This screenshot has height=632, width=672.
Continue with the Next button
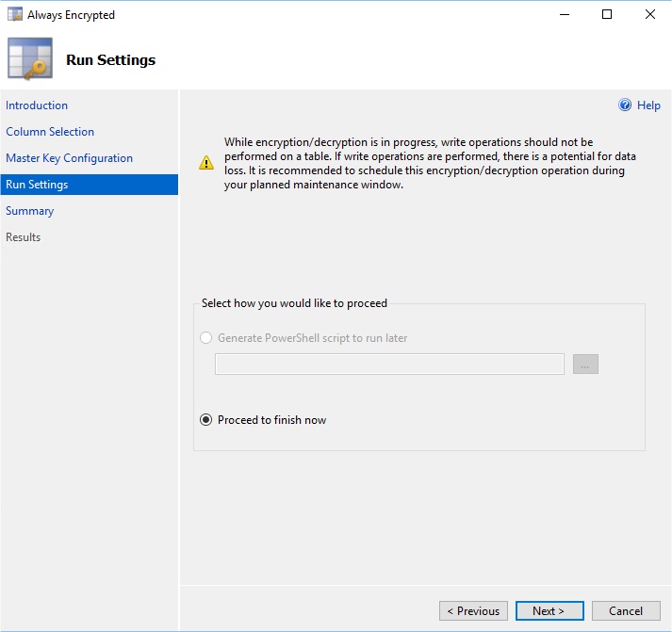click(x=549, y=611)
